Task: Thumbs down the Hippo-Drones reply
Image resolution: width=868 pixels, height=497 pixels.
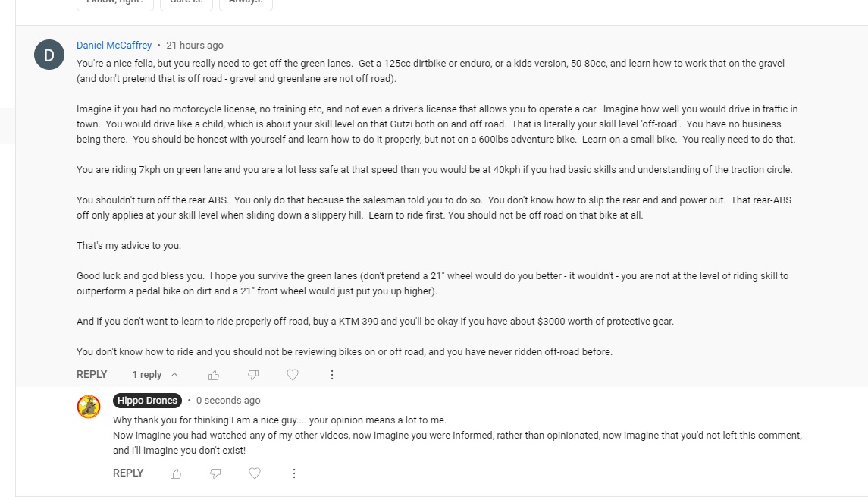Action: (x=215, y=473)
